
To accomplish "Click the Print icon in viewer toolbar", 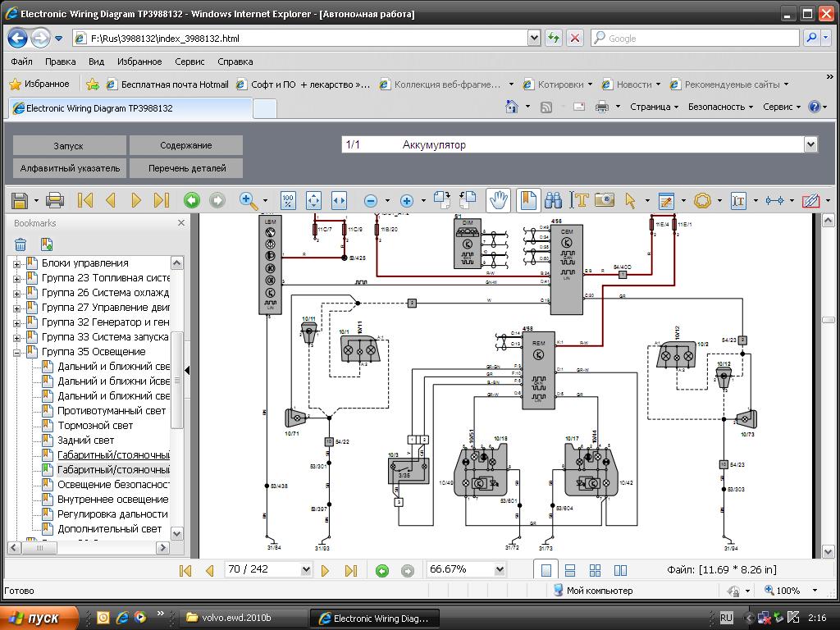I will pos(55,200).
